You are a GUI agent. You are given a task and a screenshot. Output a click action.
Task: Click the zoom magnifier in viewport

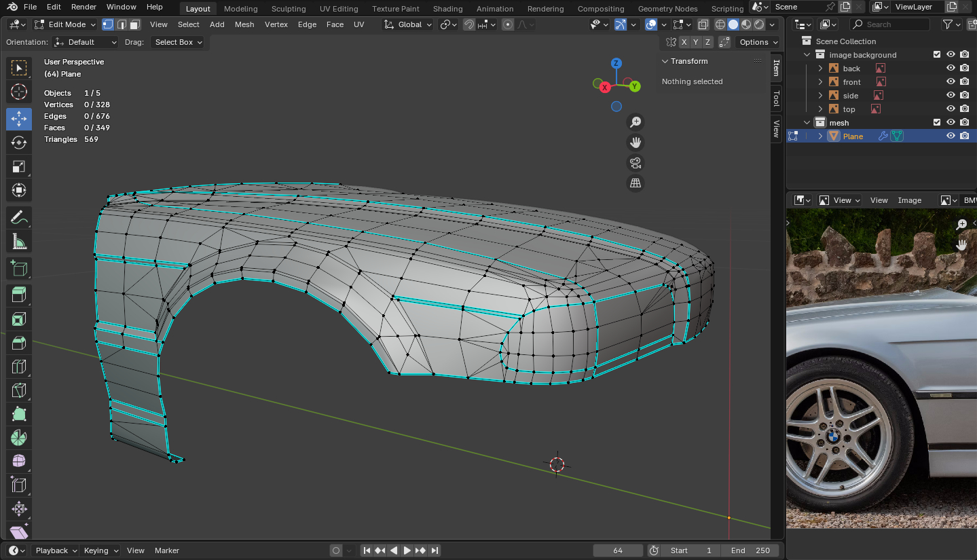[635, 122]
